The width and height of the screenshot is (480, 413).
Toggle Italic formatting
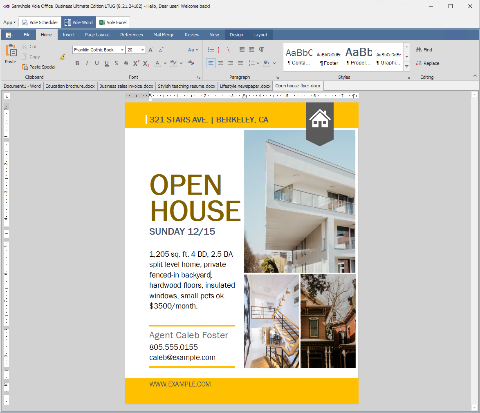coord(87,63)
